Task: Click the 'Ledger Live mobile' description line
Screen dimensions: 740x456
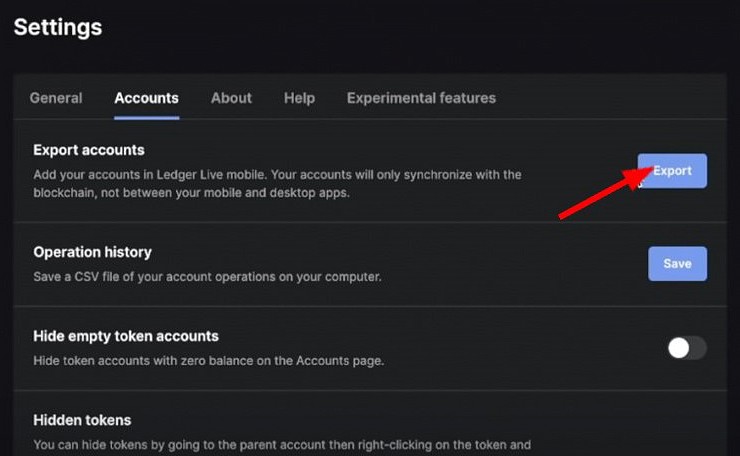Action: point(277,175)
